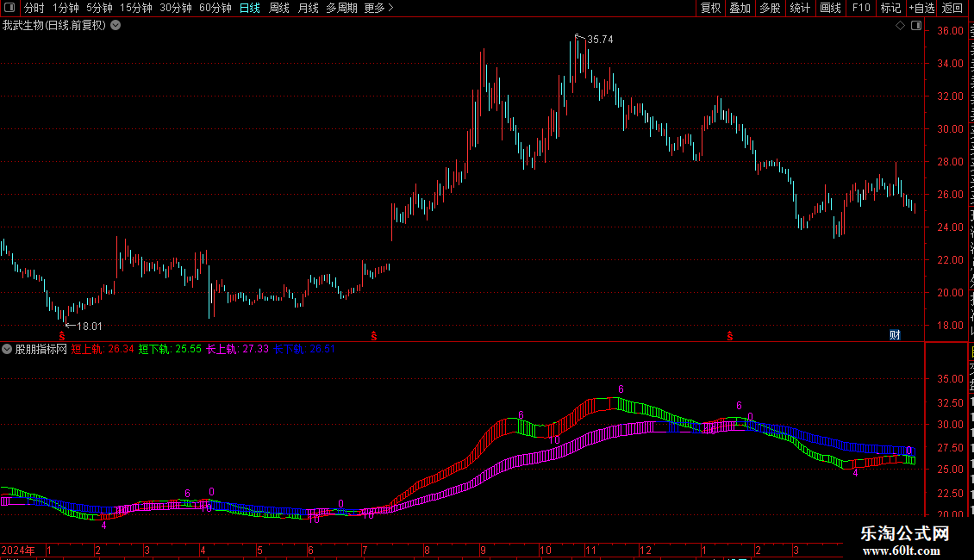
Task: Click the 32.50 indicator axis label
Action: [951, 403]
